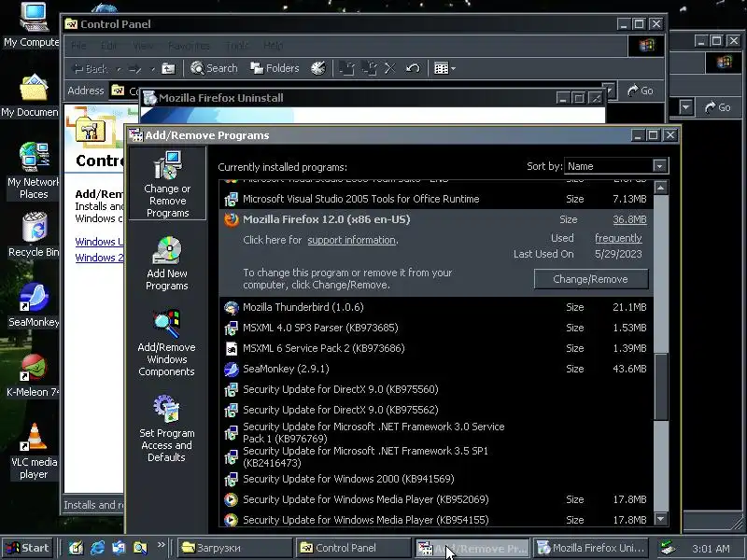This screenshot has height=560, width=747.
Task: Click Folders in Control Panel toolbar
Action: point(275,68)
